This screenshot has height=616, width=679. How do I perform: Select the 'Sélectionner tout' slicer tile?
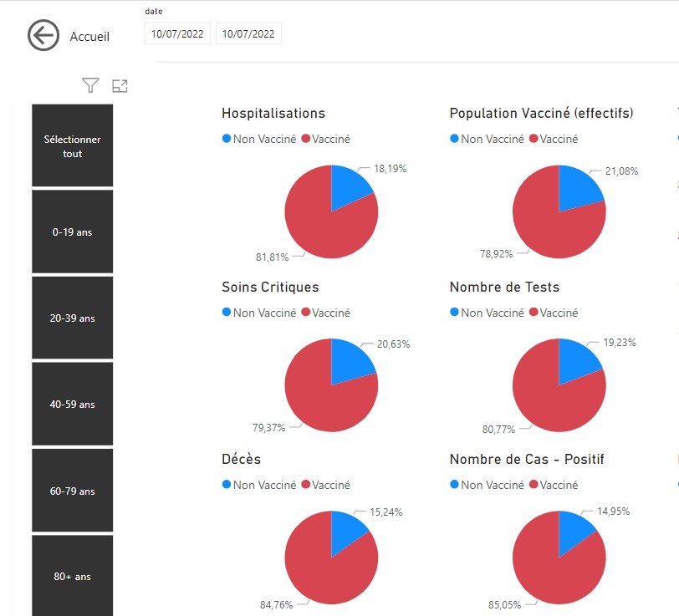pos(73,146)
